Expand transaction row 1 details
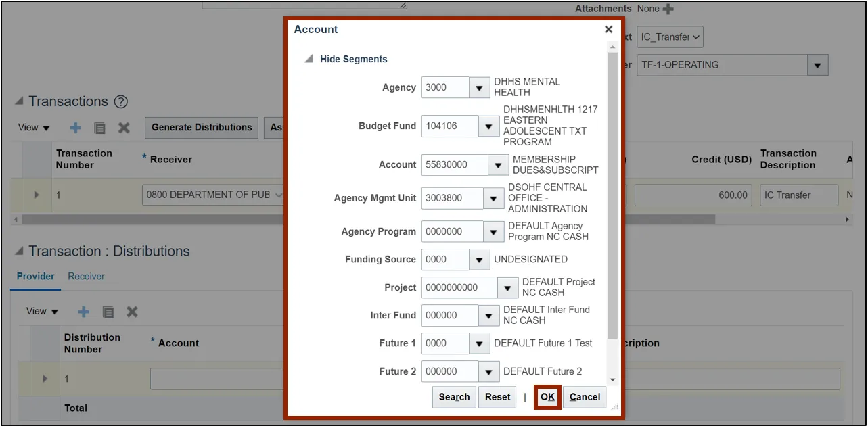868x428 pixels. 37,195
